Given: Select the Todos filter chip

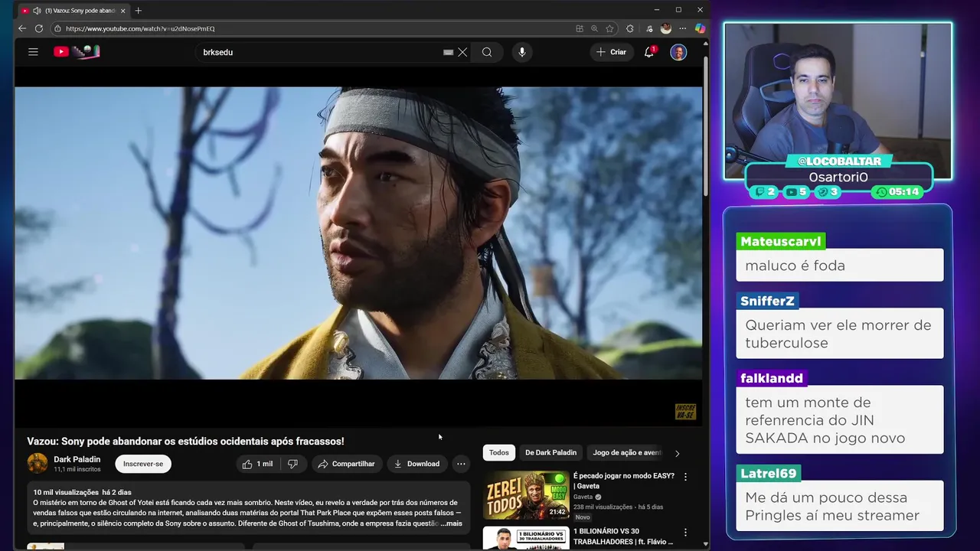Looking at the screenshot, I should [499, 452].
